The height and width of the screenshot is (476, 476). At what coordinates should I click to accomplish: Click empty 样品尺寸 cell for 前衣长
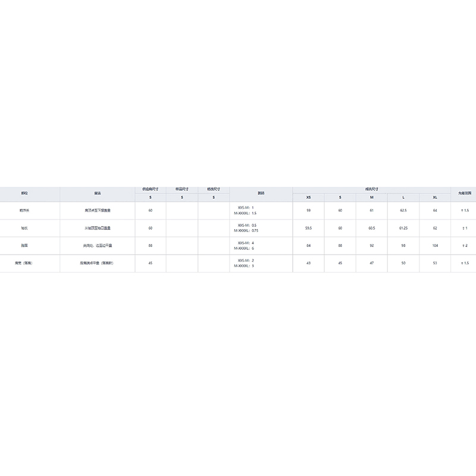[182, 211]
